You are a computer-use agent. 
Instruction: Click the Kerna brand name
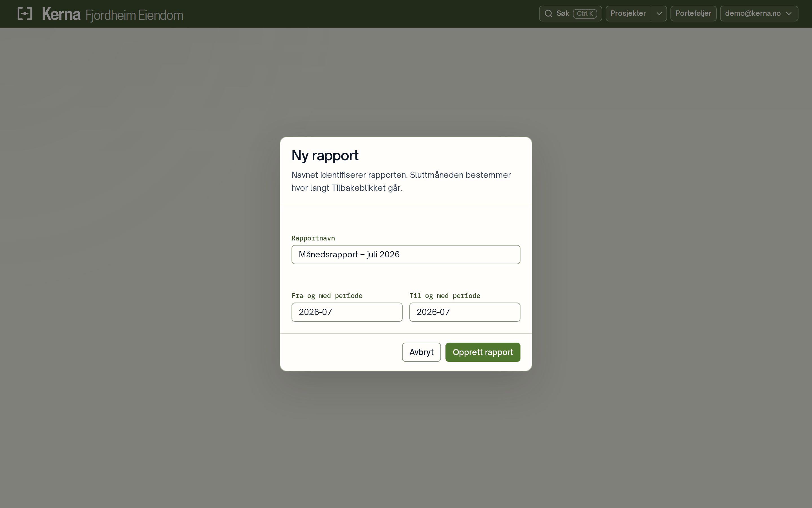pos(61,14)
